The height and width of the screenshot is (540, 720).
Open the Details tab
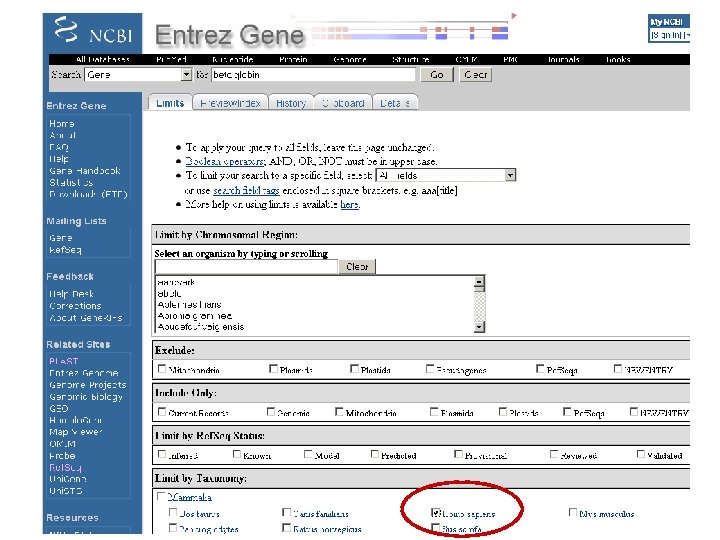(395, 103)
